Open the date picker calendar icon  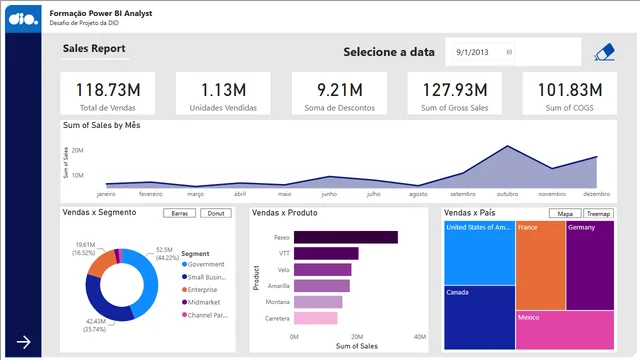(509, 52)
